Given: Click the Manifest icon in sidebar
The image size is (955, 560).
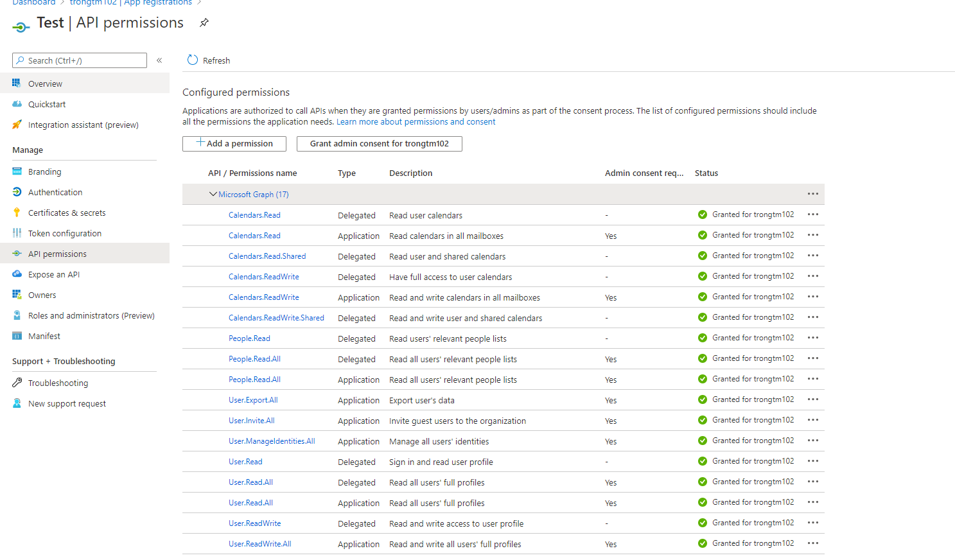Looking at the screenshot, I should coord(17,335).
